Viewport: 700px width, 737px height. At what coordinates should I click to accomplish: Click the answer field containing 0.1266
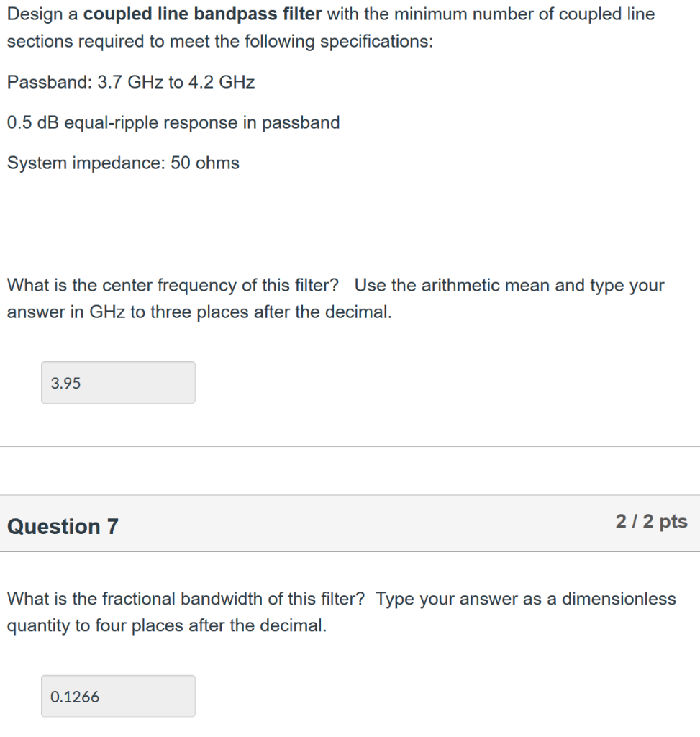click(118, 696)
